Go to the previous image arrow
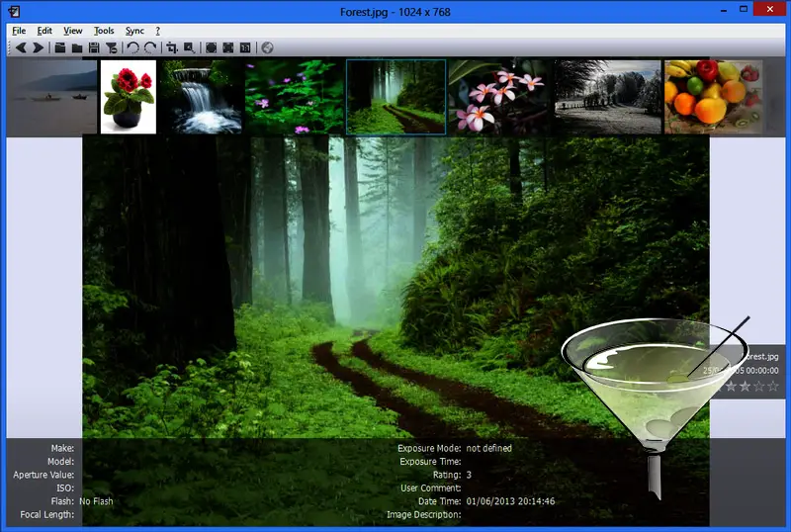 [20, 47]
